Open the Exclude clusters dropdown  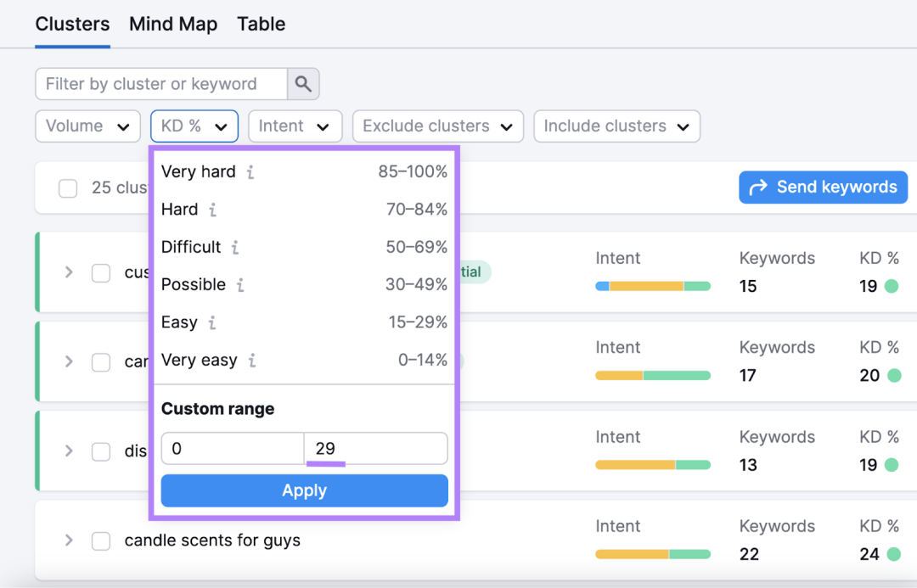tap(438, 126)
